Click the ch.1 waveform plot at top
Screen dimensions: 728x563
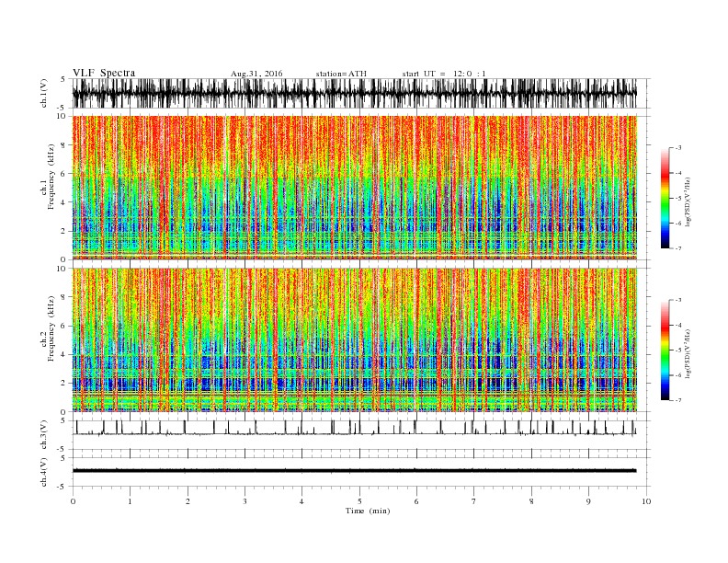(354, 93)
